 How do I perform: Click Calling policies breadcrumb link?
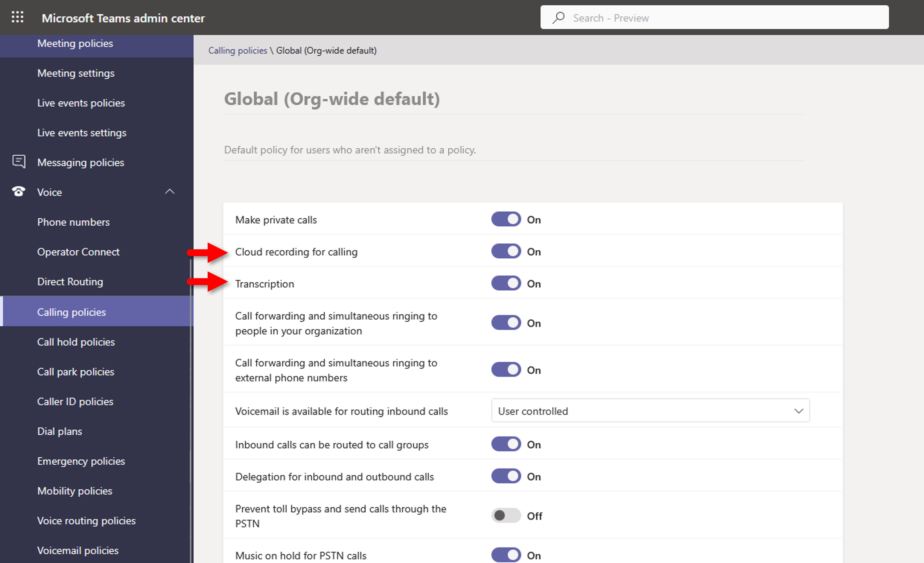tap(237, 50)
